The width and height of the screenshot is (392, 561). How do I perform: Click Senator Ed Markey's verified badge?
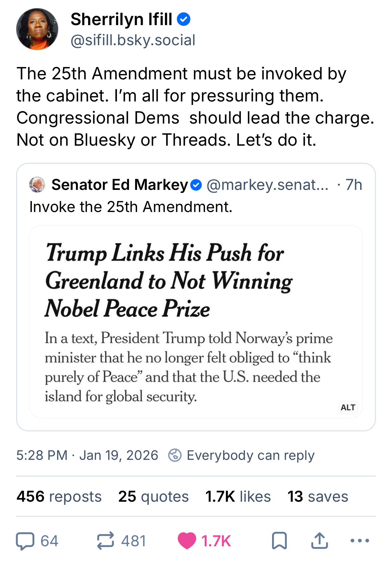pos(196,185)
